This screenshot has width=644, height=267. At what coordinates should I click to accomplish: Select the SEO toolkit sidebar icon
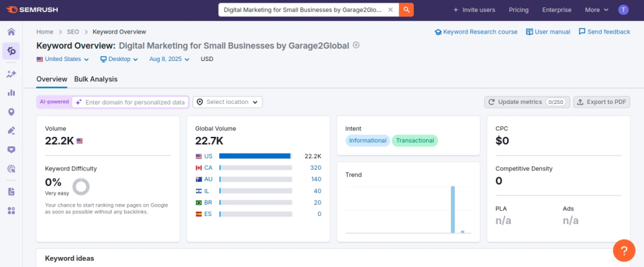tap(11, 52)
